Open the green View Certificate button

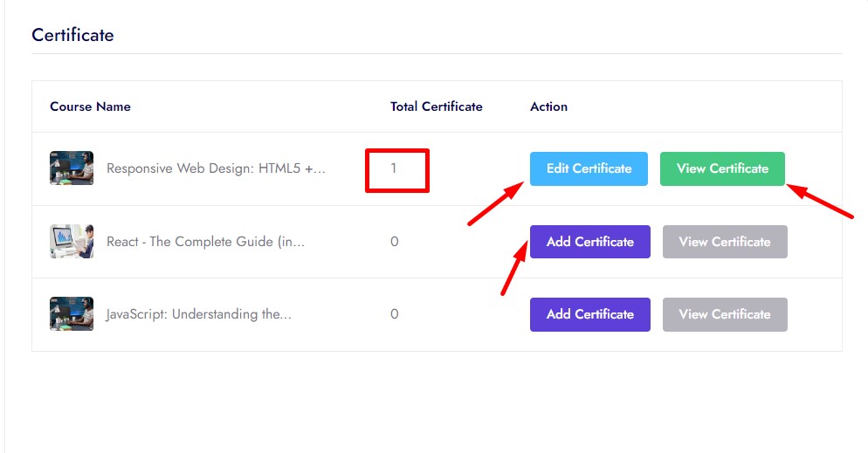click(722, 168)
